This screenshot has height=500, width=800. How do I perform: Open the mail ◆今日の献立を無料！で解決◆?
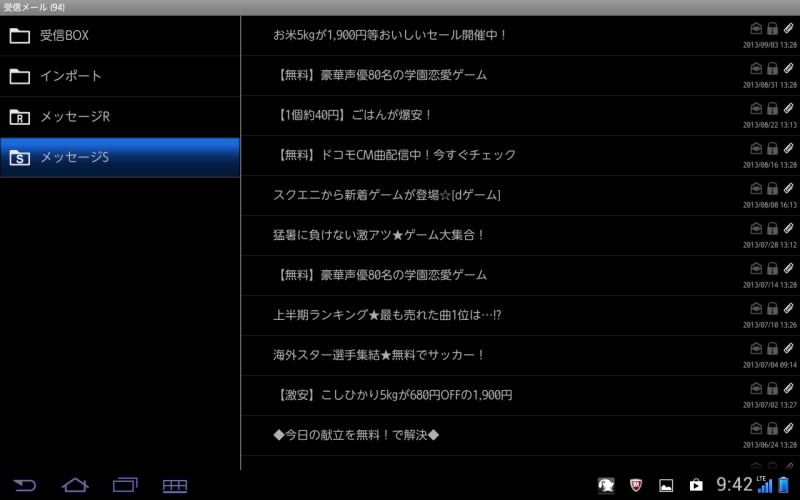[x=520, y=435]
